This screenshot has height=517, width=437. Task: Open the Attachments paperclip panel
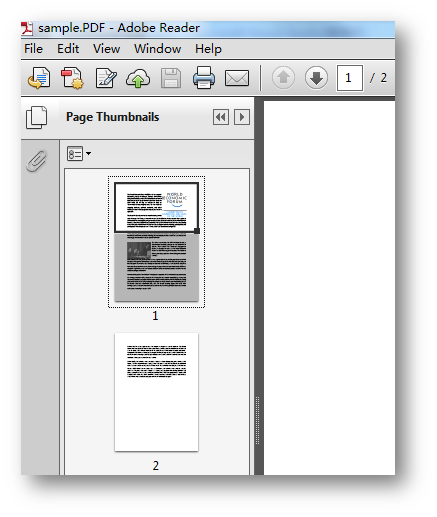tap(37, 161)
